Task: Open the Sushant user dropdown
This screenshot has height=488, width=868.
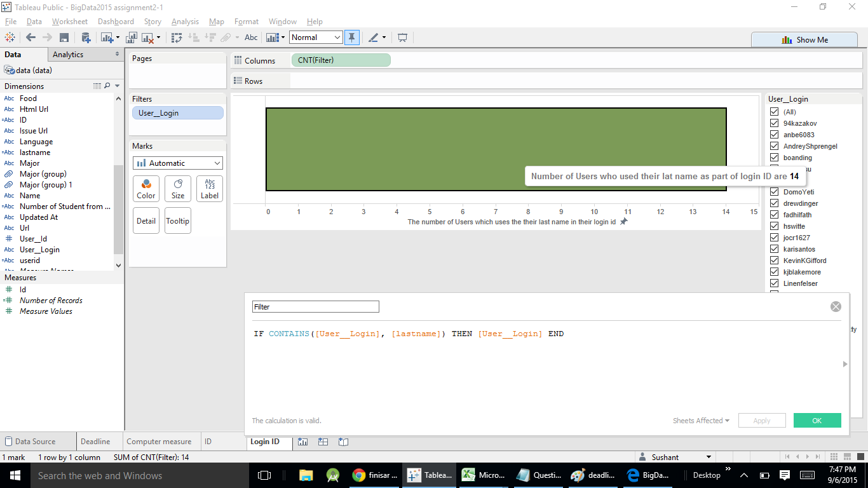Action: point(709,457)
